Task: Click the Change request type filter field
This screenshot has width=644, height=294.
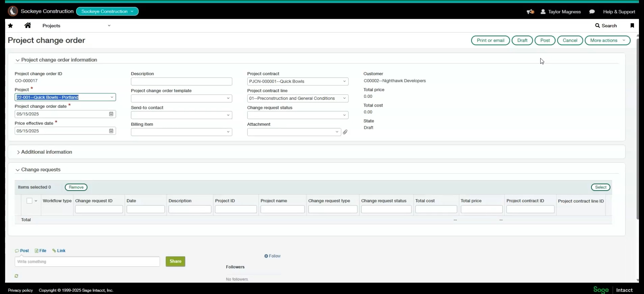Action: click(333, 209)
